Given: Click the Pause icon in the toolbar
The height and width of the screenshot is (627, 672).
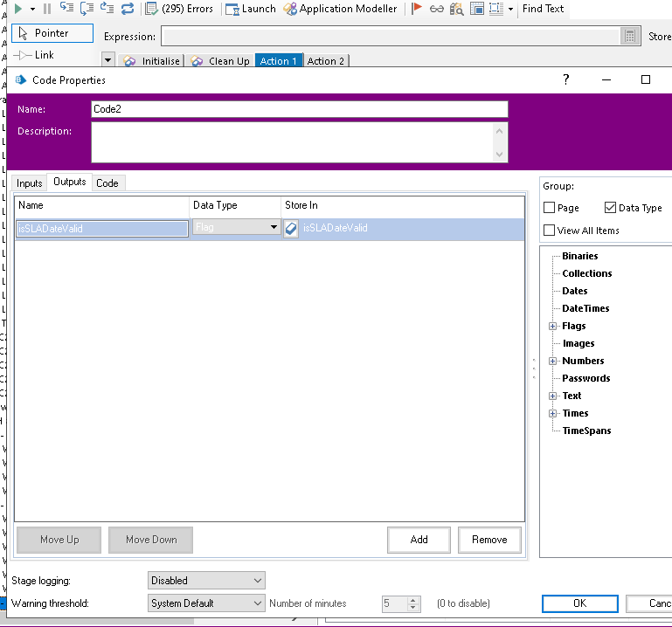Looking at the screenshot, I should 47,9.
